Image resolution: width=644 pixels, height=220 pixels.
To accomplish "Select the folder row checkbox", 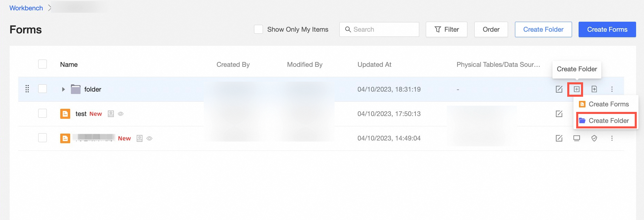I will 42,89.
